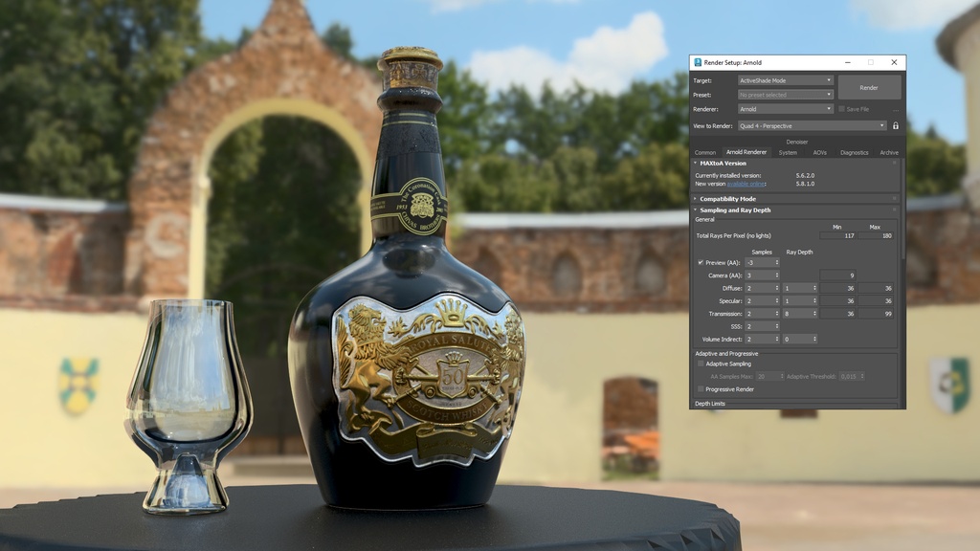Click the Diffuse samples input field
This screenshot has width=980, height=551.
(x=758, y=288)
